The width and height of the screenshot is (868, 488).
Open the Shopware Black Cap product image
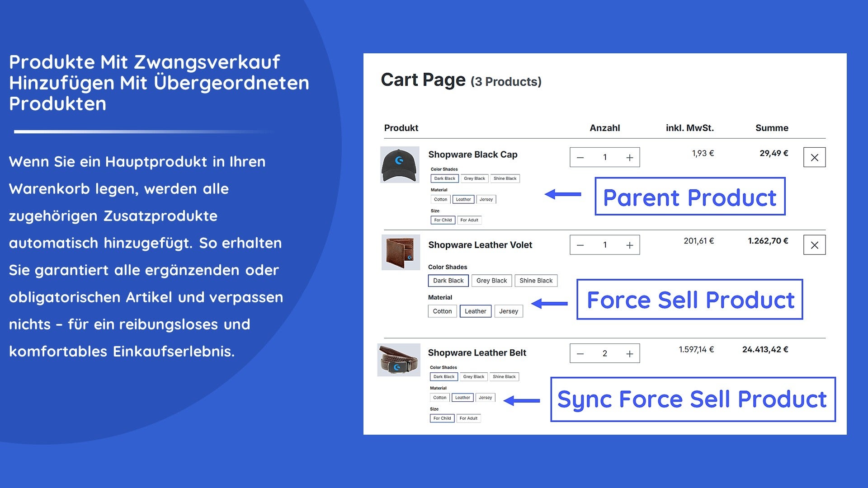400,165
